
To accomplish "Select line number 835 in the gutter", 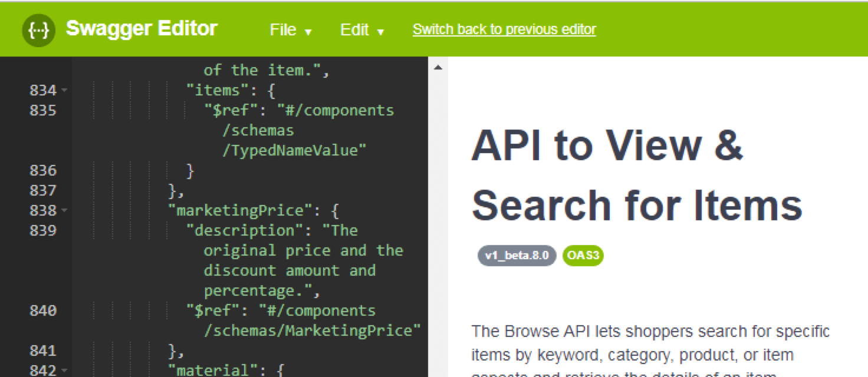I will click(43, 110).
